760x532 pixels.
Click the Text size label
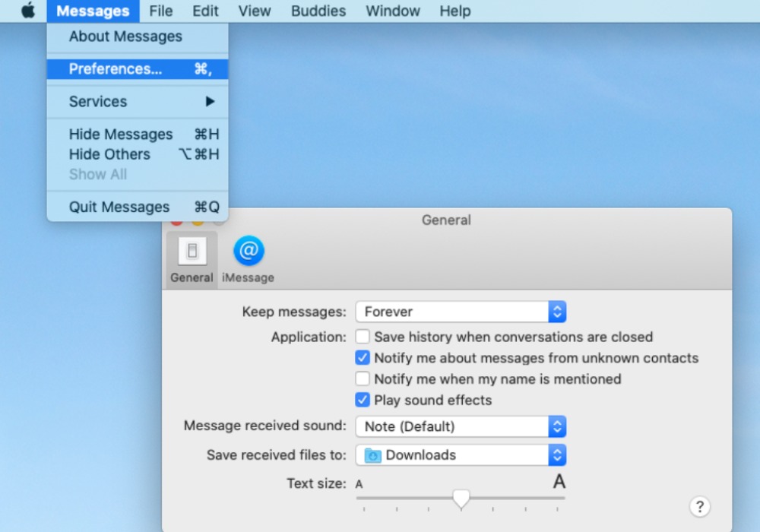point(316,483)
